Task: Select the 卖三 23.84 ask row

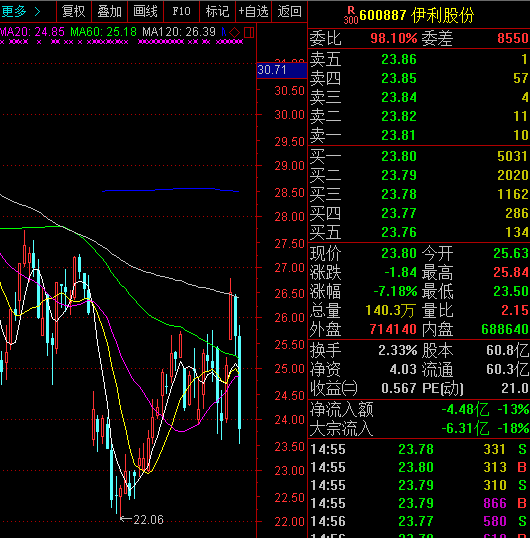Action: (x=419, y=97)
